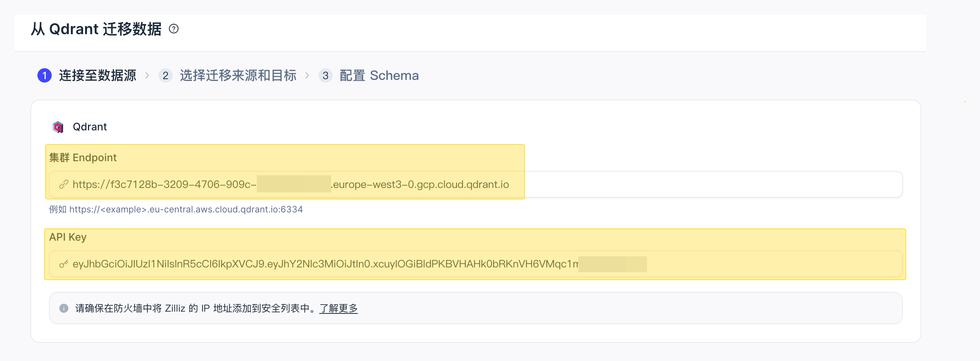Open the 了解更多 link

click(339, 308)
